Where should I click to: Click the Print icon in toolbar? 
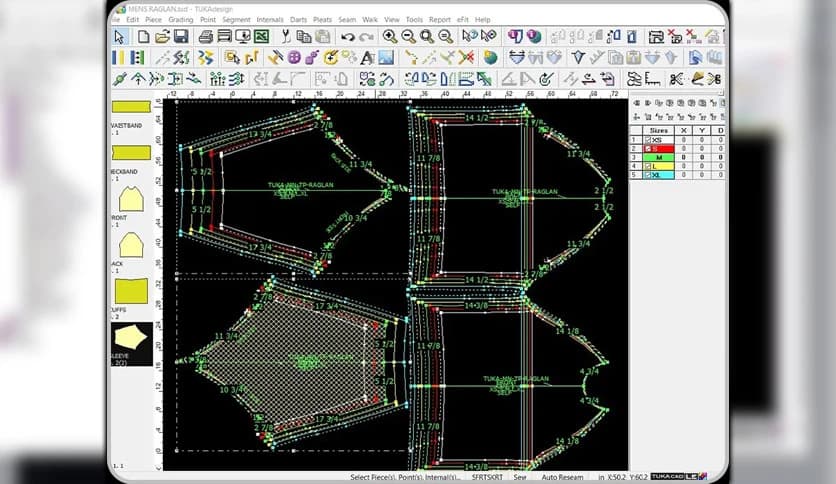click(206, 37)
